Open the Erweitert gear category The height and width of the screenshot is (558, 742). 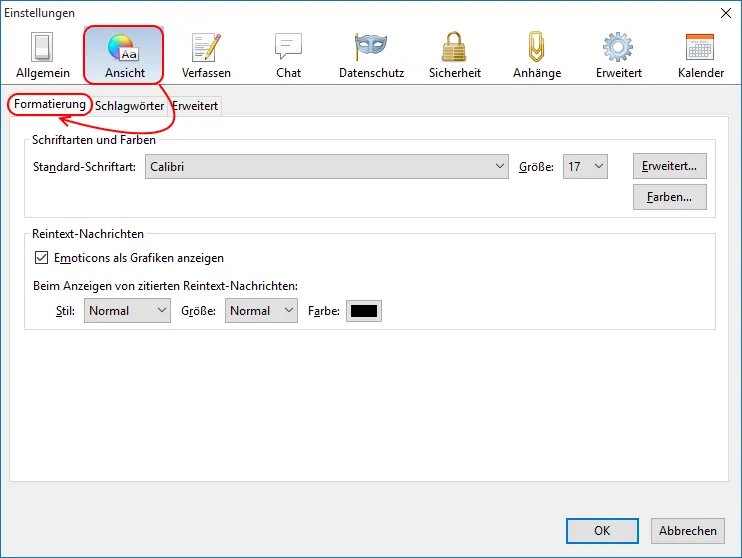click(618, 55)
